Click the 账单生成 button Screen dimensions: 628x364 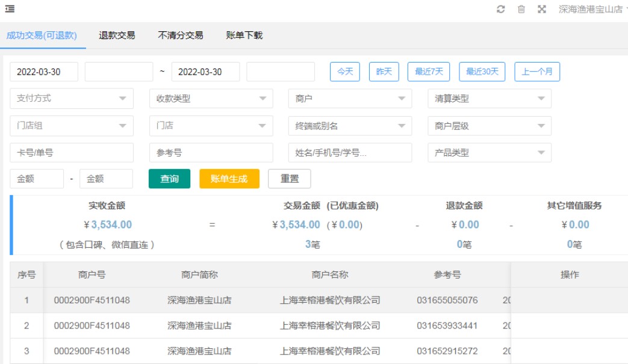click(229, 179)
